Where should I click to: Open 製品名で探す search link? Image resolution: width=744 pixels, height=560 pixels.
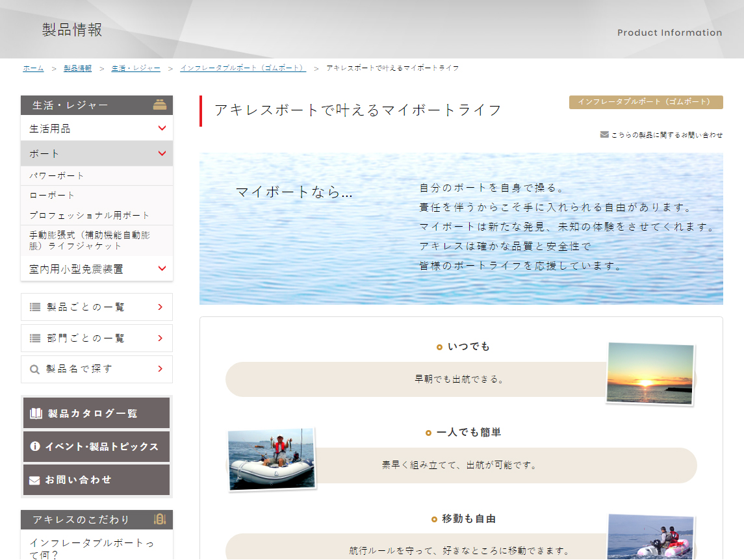(97, 369)
